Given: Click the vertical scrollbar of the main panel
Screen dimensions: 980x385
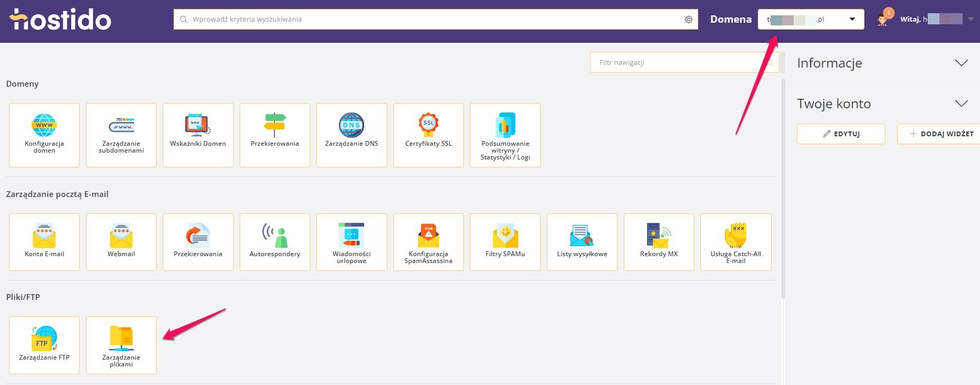Looking at the screenshot, I should (783, 189).
